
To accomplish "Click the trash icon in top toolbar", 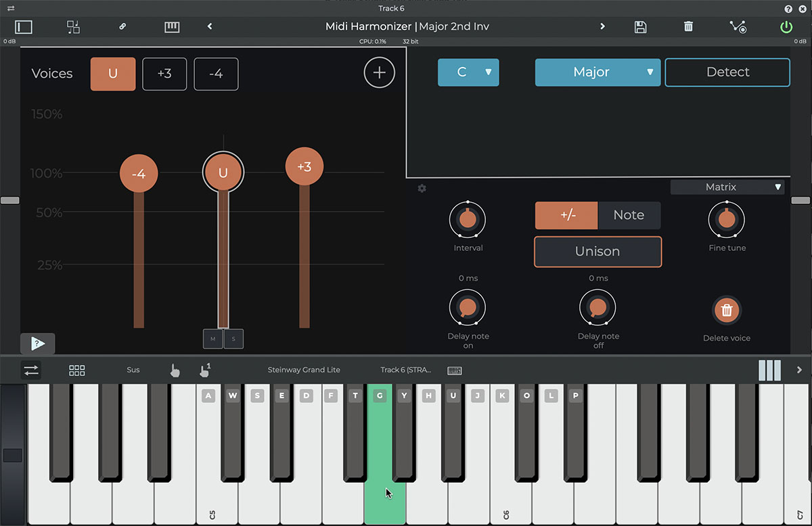I will (x=688, y=27).
